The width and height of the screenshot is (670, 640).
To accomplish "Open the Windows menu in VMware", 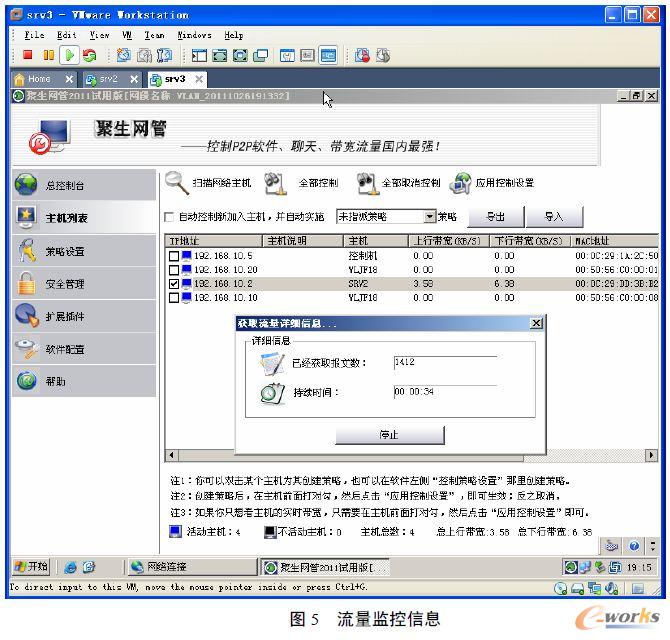I will click(x=194, y=35).
